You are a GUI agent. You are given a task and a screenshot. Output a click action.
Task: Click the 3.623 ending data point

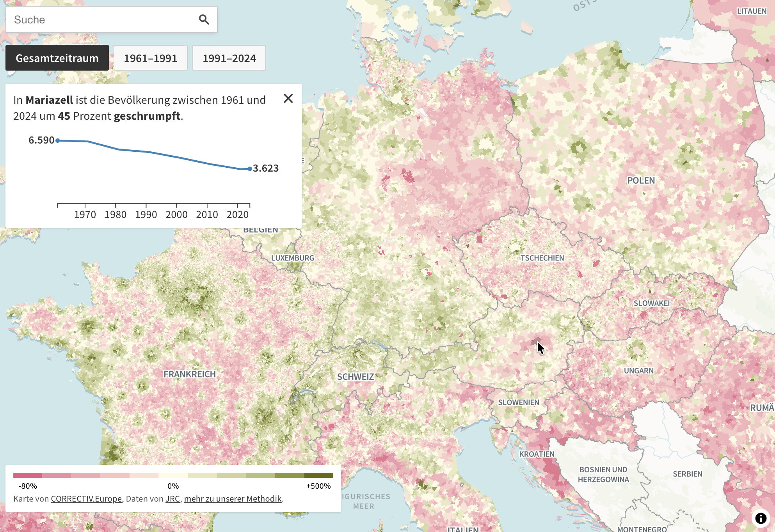pyautogui.click(x=250, y=169)
